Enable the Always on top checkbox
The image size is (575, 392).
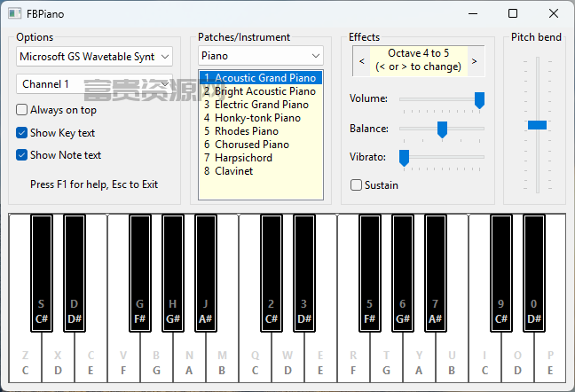[21, 110]
